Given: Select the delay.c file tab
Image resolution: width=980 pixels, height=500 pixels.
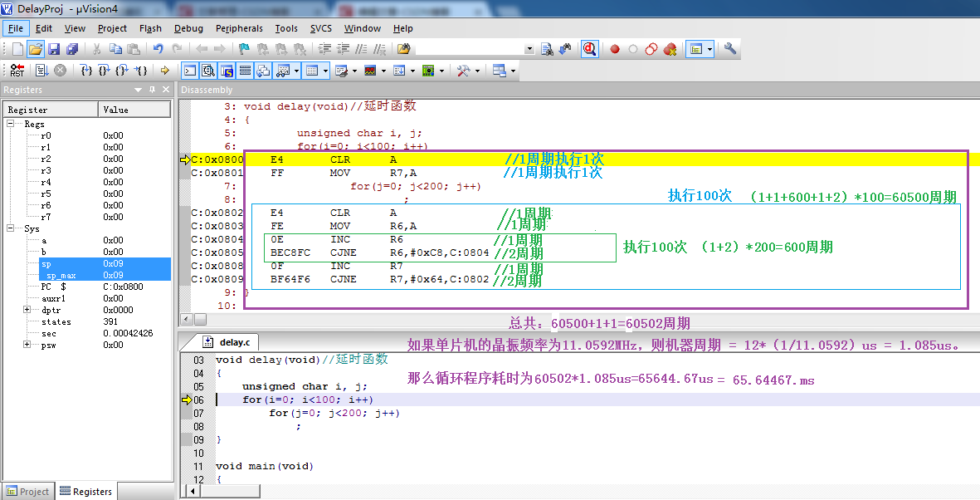Looking at the screenshot, I should (x=227, y=342).
